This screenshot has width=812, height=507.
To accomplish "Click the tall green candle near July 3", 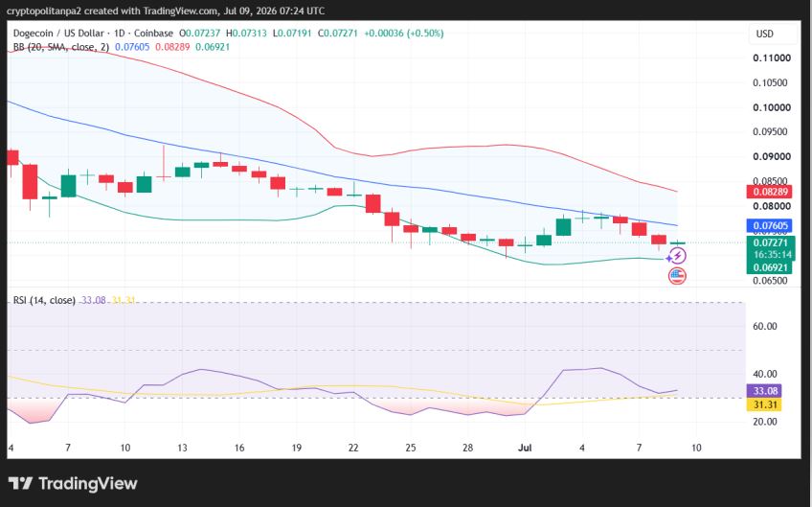I will (563, 226).
